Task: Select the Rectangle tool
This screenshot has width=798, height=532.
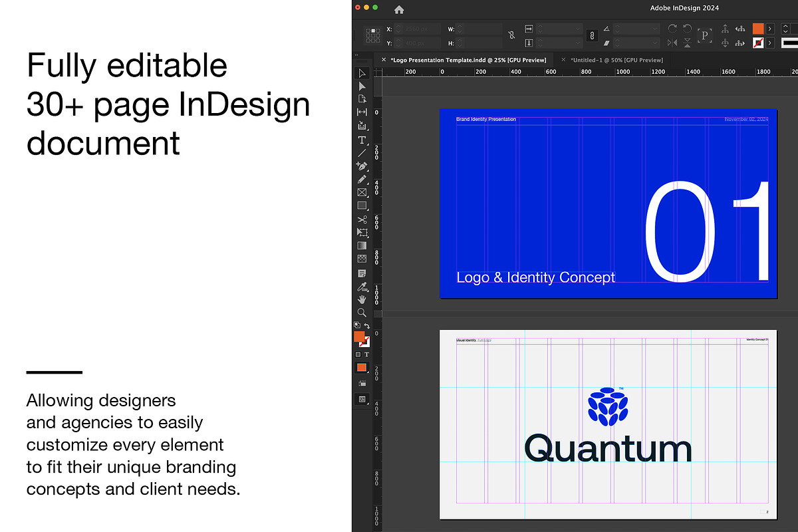Action: [x=362, y=206]
